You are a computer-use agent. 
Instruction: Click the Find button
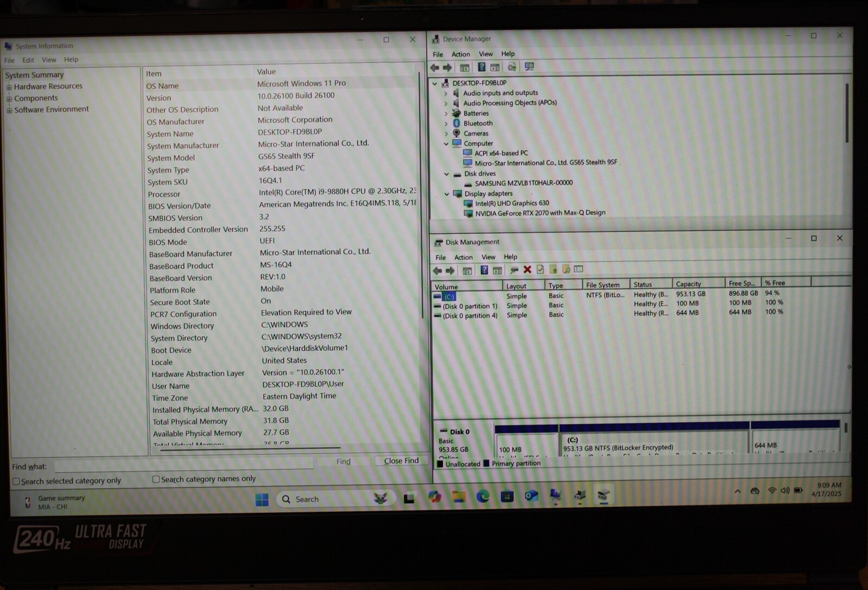(343, 461)
